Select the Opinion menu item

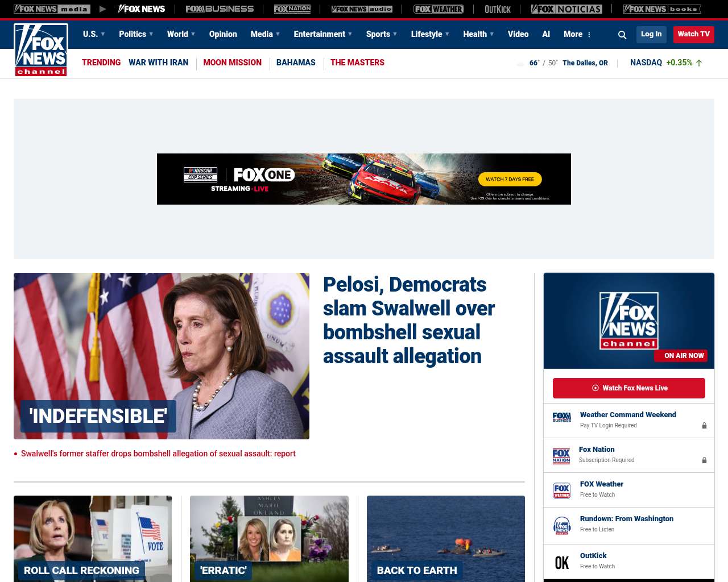click(223, 34)
